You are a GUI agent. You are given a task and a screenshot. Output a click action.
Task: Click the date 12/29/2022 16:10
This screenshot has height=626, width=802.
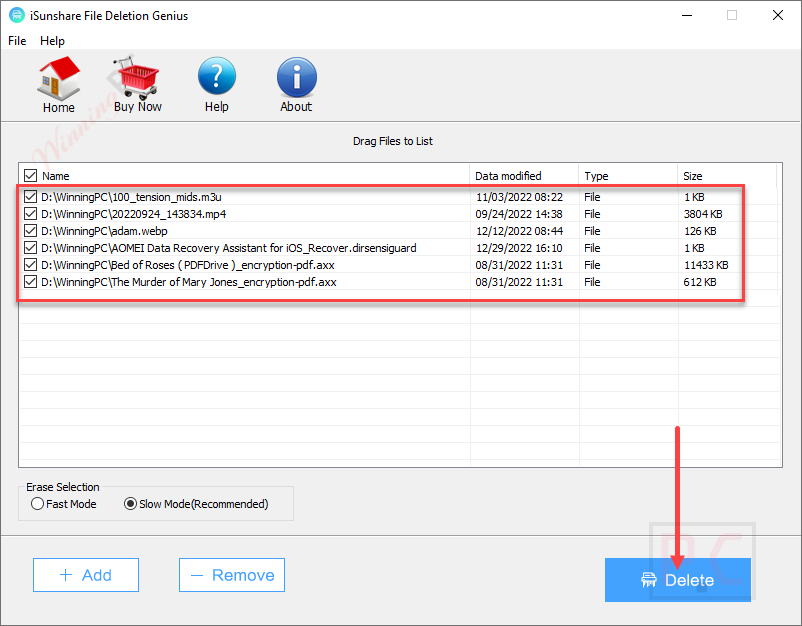pyautogui.click(x=519, y=248)
